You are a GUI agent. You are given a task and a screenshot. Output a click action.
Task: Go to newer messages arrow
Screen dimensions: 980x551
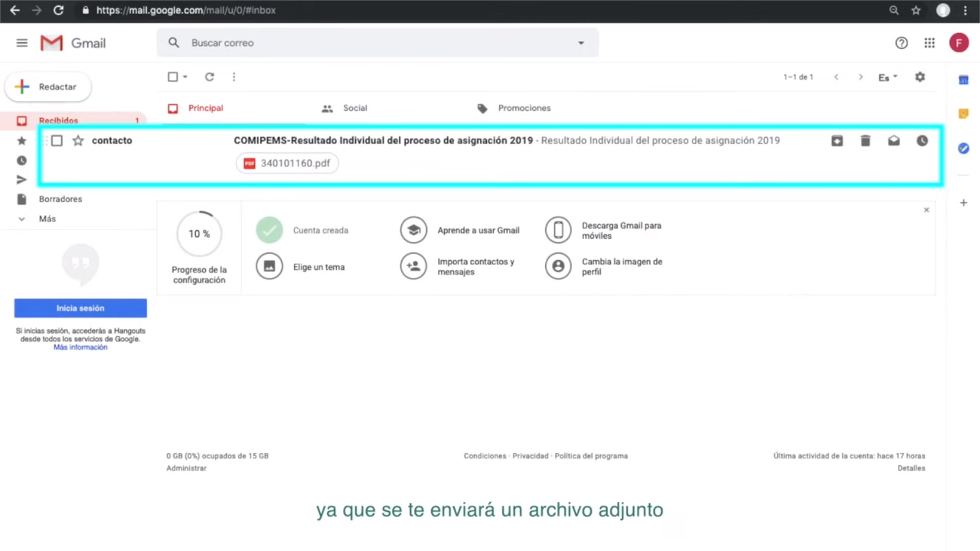(x=836, y=77)
